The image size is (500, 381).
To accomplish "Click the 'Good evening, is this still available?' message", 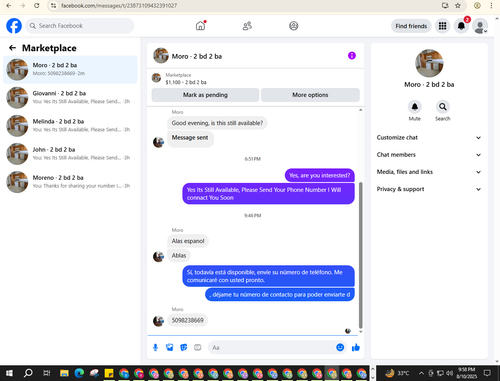I will (217, 123).
